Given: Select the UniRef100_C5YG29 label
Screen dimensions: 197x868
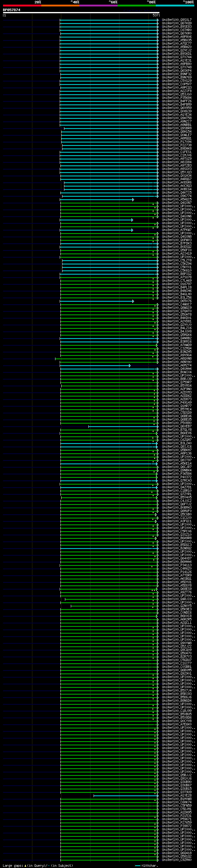Looking at the screenshot, I should (x=177, y=81).
